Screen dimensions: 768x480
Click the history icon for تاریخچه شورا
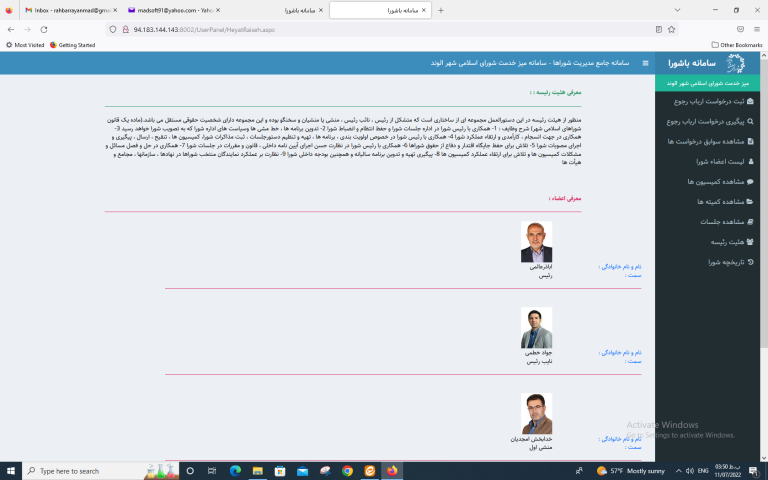751,262
